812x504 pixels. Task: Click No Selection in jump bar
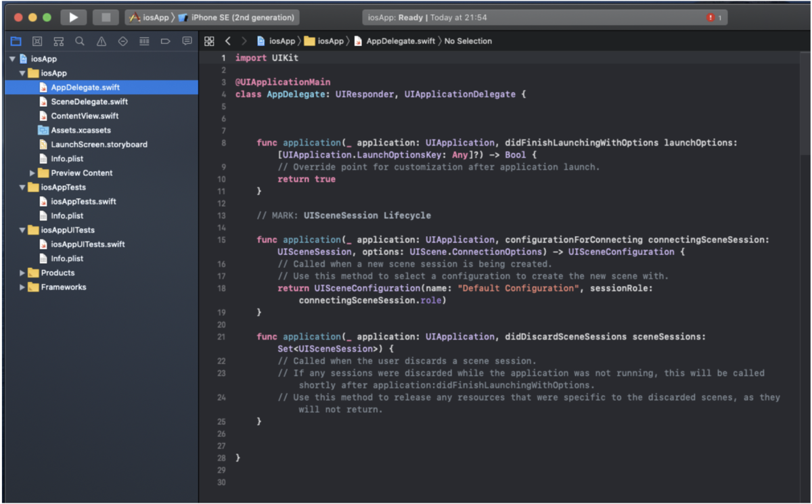(468, 41)
